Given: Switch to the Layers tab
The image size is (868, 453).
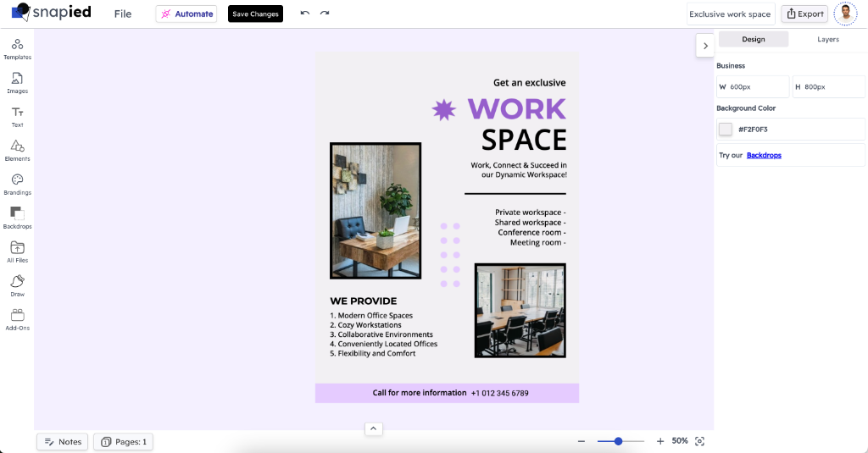Looking at the screenshot, I should (x=827, y=40).
